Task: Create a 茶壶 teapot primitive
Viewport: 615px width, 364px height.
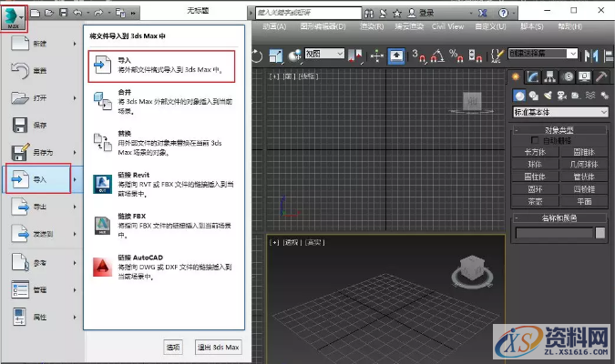Action: pyautogui.click(x=535, y=201)
